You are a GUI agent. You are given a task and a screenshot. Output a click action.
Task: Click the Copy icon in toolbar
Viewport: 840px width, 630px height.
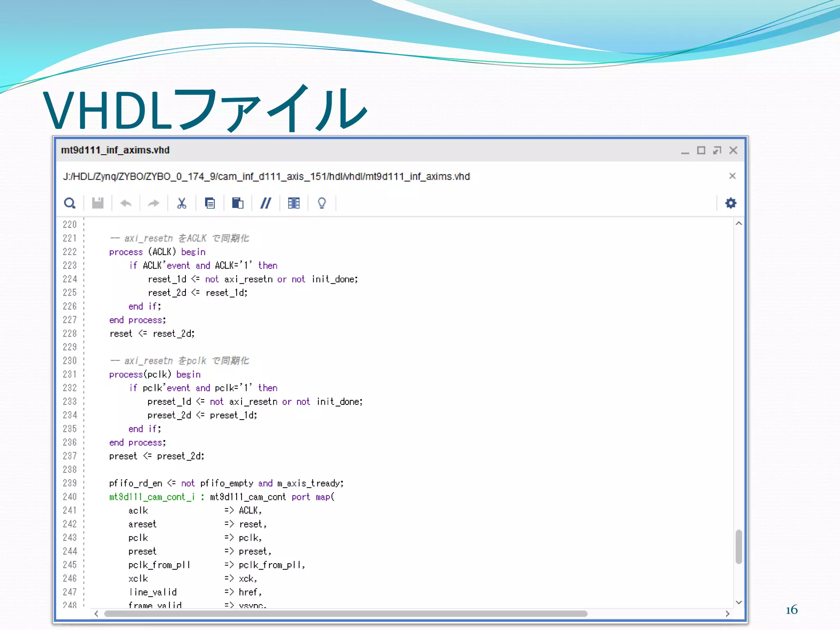[x=210, y=203]
